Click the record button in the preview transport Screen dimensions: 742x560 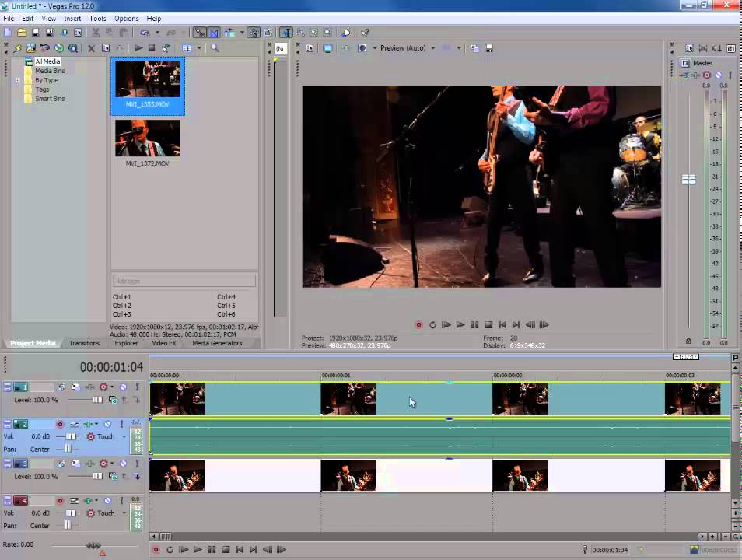coord(418,325)
